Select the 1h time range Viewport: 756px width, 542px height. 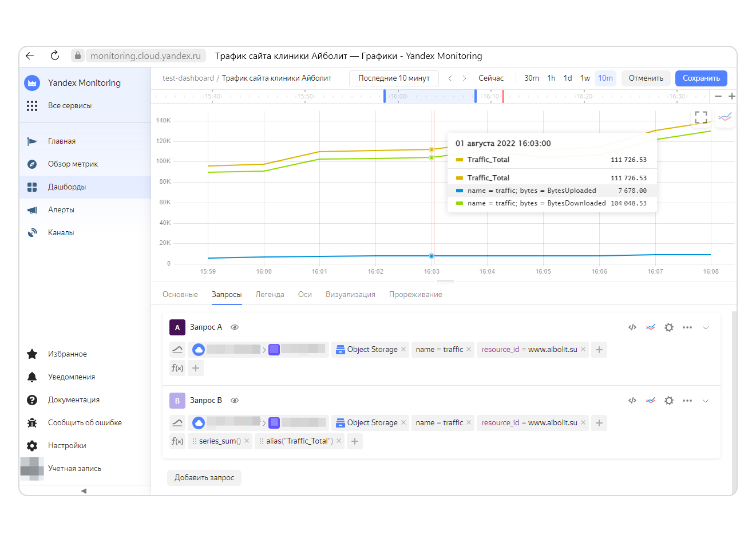coord(551,78)
